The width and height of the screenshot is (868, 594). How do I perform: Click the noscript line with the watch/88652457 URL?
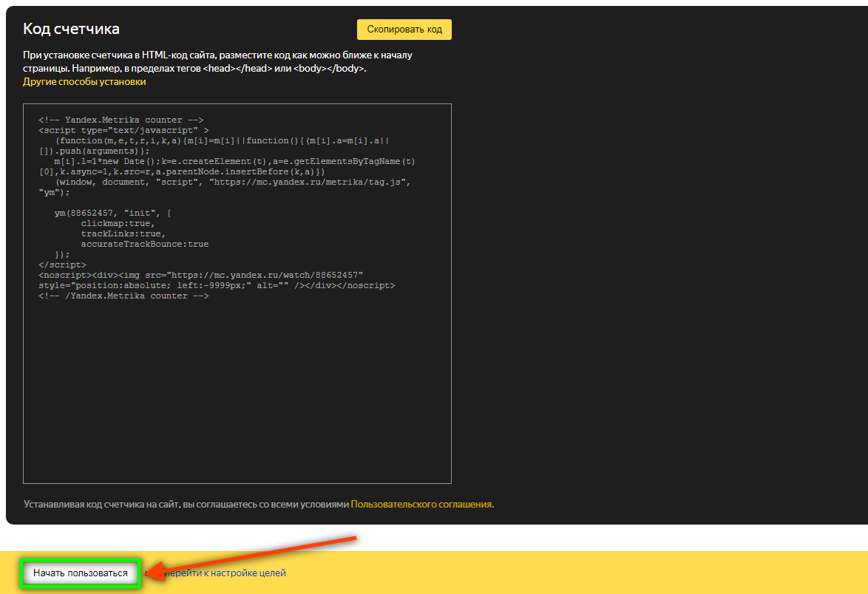(x=201, y=276)
